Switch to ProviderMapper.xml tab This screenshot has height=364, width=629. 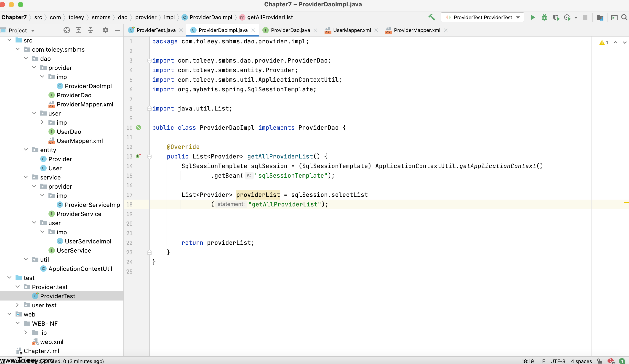click(417, 30)
